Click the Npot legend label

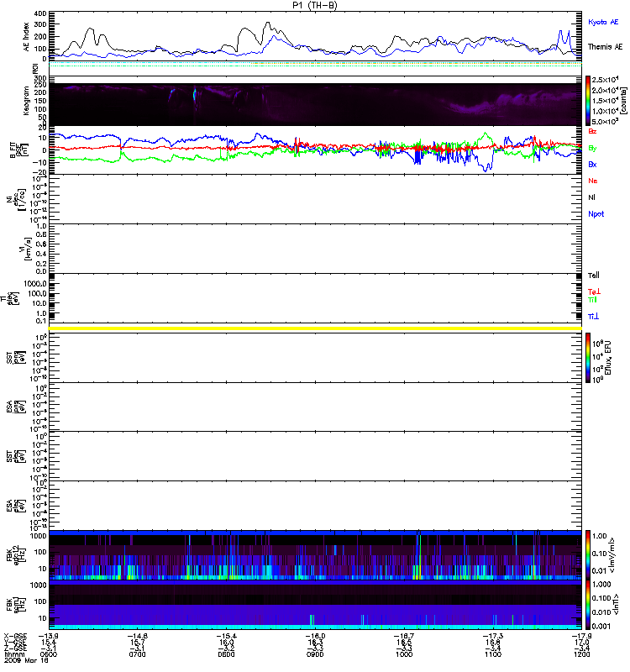596,214
